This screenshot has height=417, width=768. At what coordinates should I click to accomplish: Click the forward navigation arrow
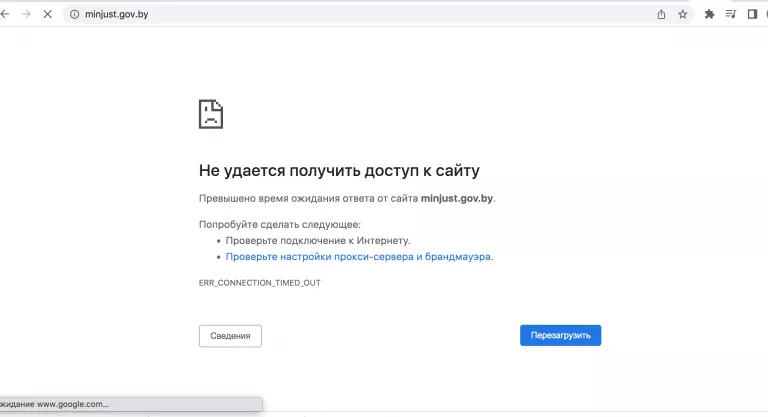click(x=26, y=14)
